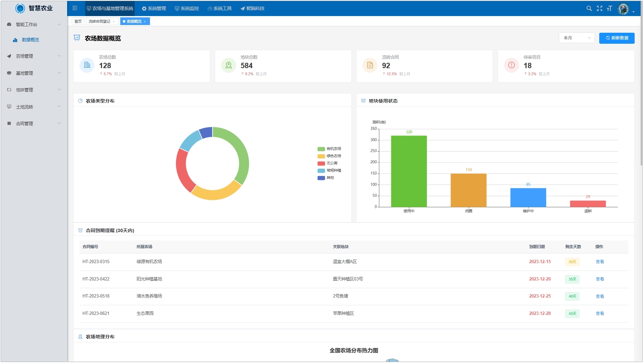Switch to the 流转合同登记 tab
The height and width of the screenshot is (363, 644).
tap(100, 21)
